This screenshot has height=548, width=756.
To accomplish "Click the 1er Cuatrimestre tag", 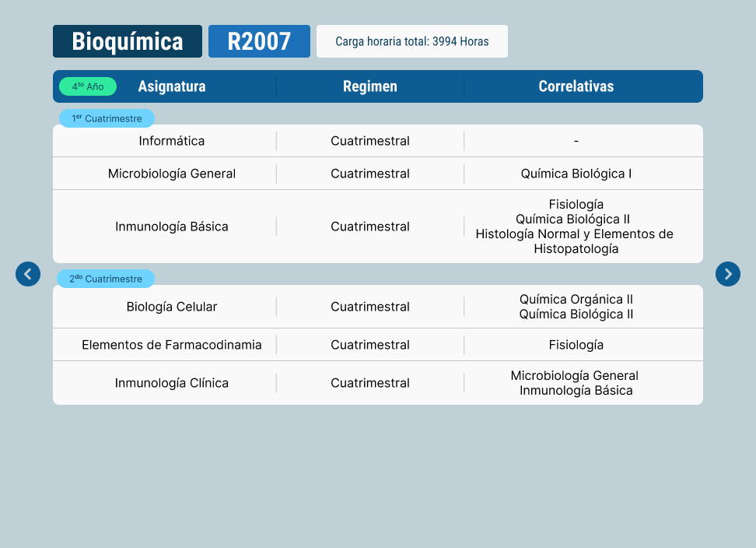I will coord(107,118).
